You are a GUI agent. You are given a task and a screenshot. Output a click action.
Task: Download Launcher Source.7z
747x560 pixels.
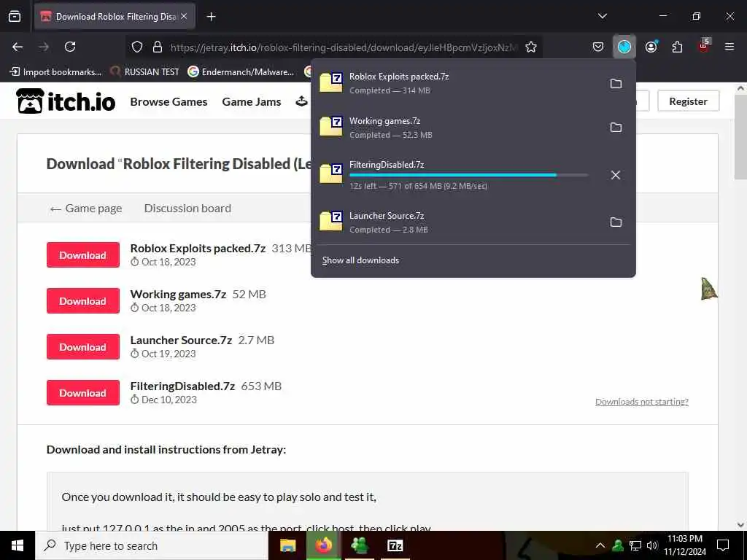83,346
